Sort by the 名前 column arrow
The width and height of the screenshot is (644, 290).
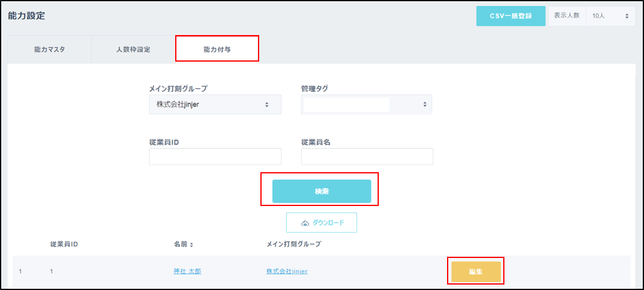click(192, 245)
